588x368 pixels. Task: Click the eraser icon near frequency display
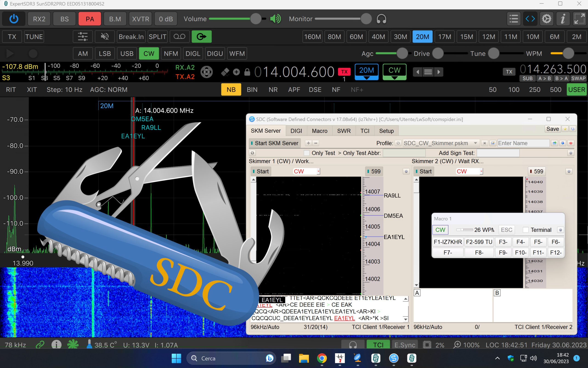coord(225,72)
